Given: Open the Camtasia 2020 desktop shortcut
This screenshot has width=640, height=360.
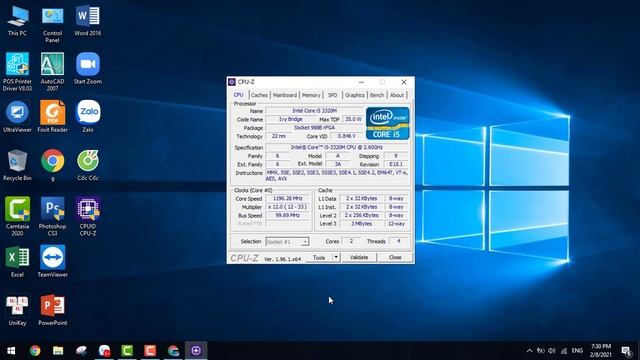Looking at the screenshot, I should tap(18, 217).
